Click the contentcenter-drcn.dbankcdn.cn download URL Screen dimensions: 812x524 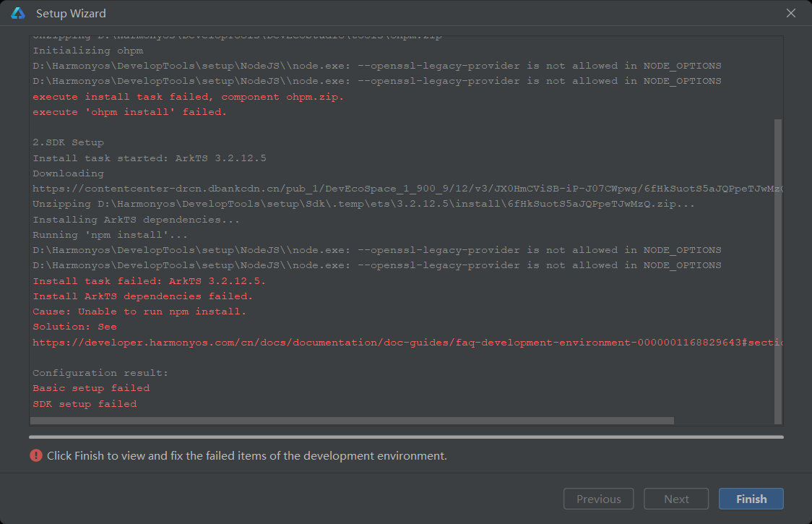coord(407,189)
